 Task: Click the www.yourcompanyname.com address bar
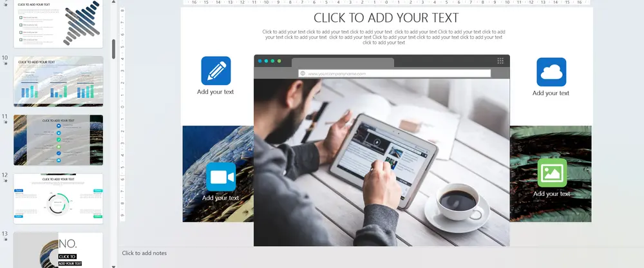click(x=394, y=73)
